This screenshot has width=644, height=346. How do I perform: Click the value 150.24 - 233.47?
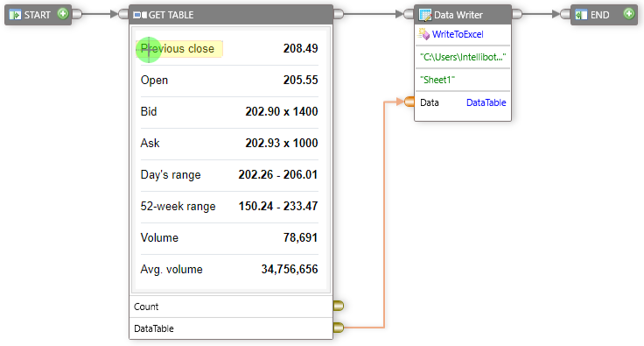(278, 206)
